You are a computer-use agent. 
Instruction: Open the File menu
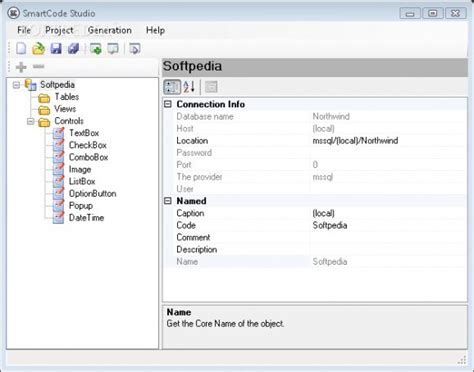[24, 30]
